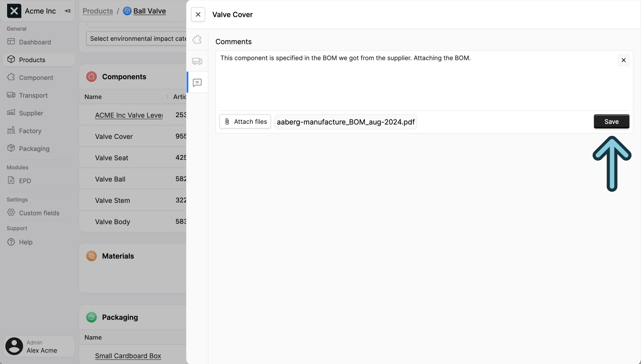
Task: Save the comment
Action: [x=611, y=121]
